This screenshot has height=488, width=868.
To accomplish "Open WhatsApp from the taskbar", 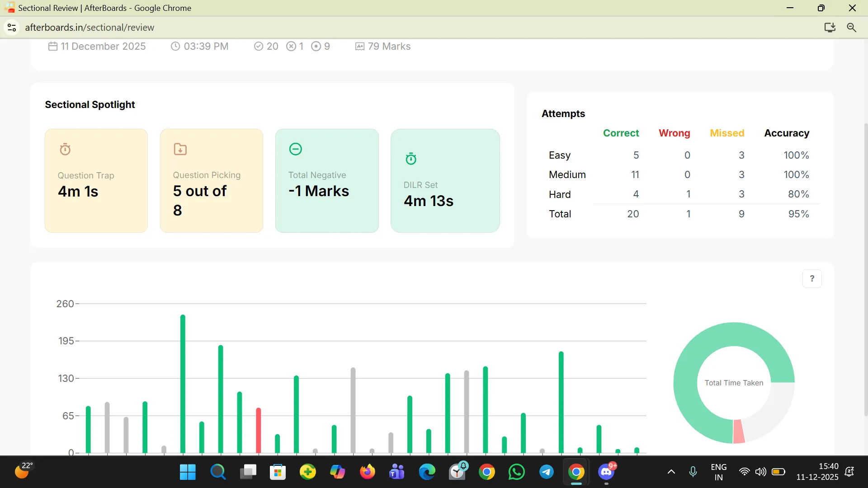I will pyautogui.click(x=517, y=472).
